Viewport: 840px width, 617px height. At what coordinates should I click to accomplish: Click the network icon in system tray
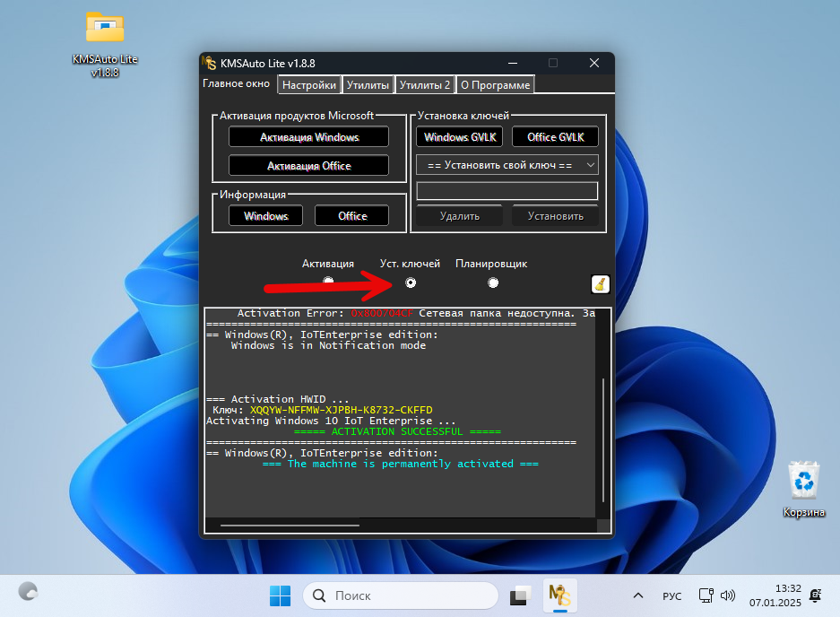(x=706, y=595)
